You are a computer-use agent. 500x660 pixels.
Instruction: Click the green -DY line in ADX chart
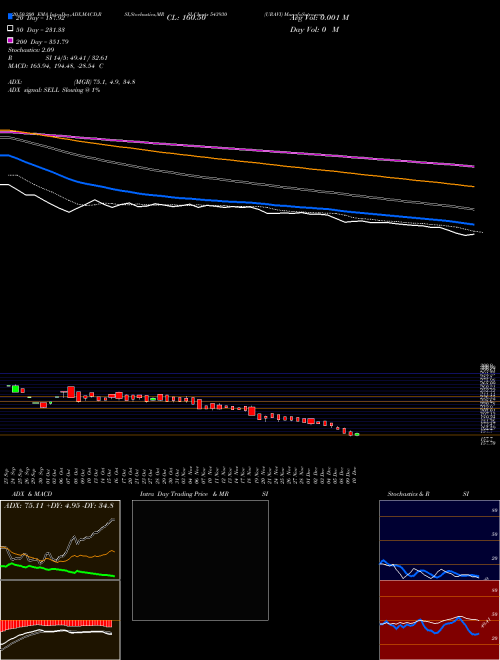59,570
